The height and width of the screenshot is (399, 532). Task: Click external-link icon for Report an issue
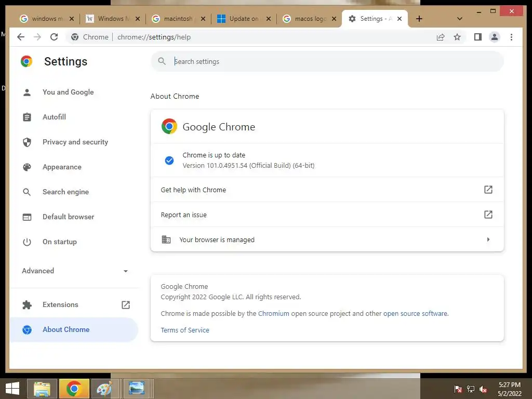click(x=488, y=215)
